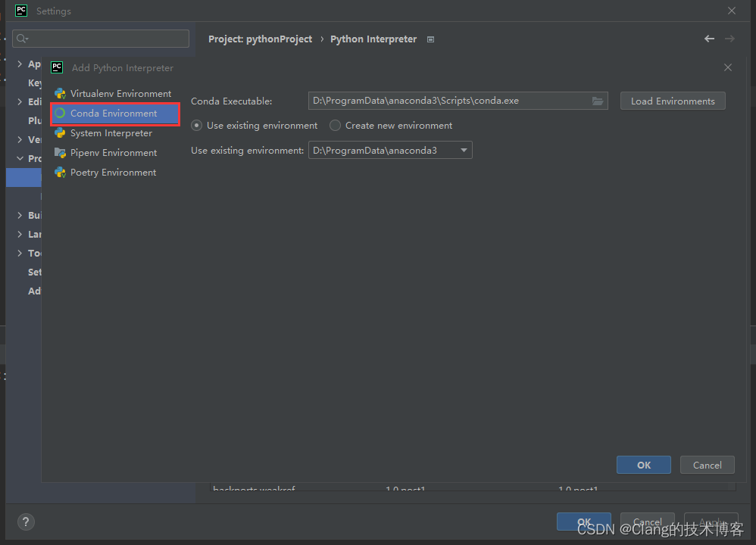Browse for the Conda executable using the folder icon
This screenshot has height=545, width=756.
(598, 101)
